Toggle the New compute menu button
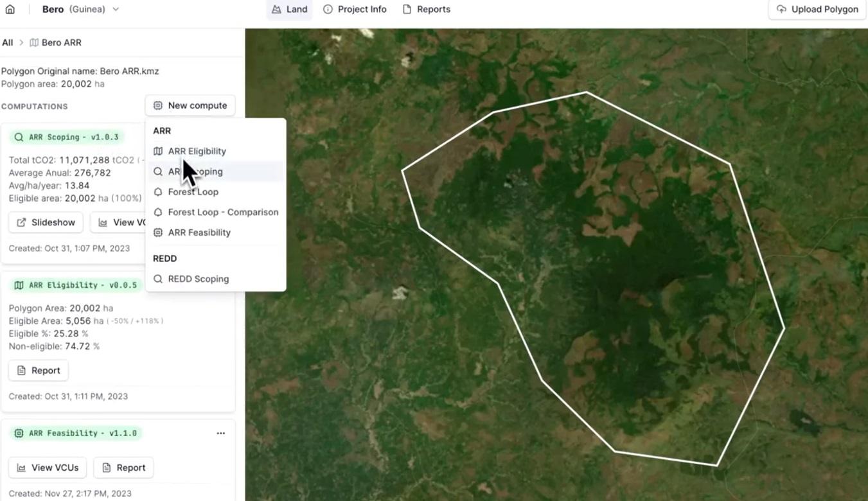 point(190,105)
